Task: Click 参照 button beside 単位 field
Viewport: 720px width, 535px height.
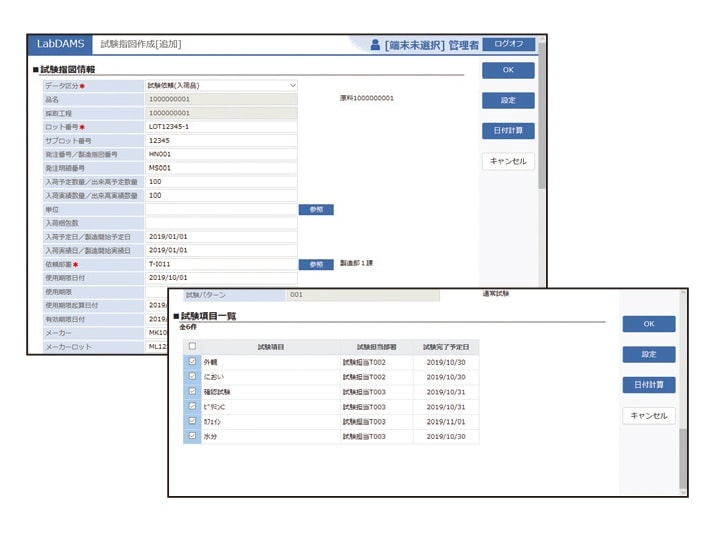Action: pos(316,210)
